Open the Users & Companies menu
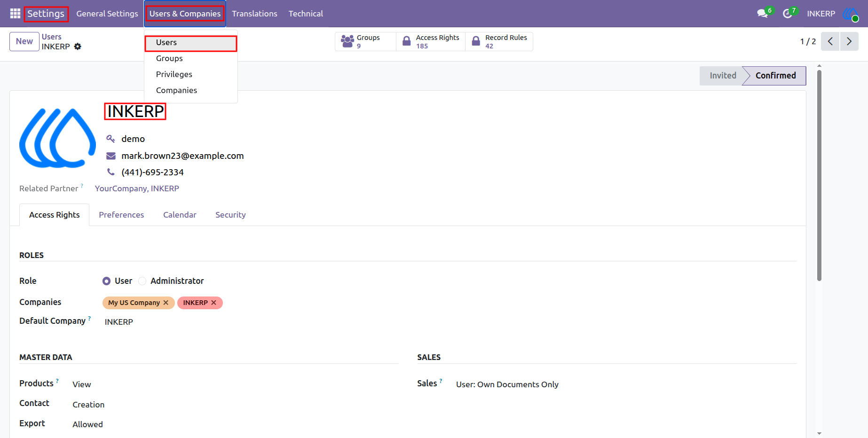This screenshot has height=438, width=868. (x=185, y=14)
